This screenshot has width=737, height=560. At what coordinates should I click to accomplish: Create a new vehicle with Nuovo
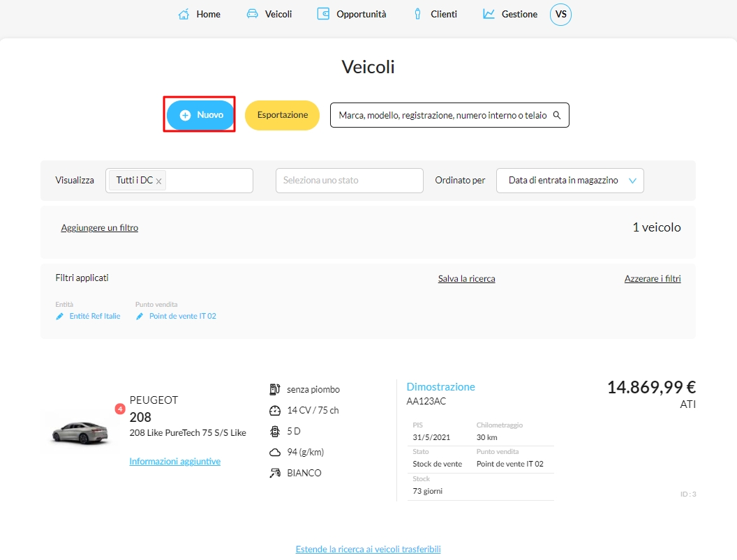point(201,115)
